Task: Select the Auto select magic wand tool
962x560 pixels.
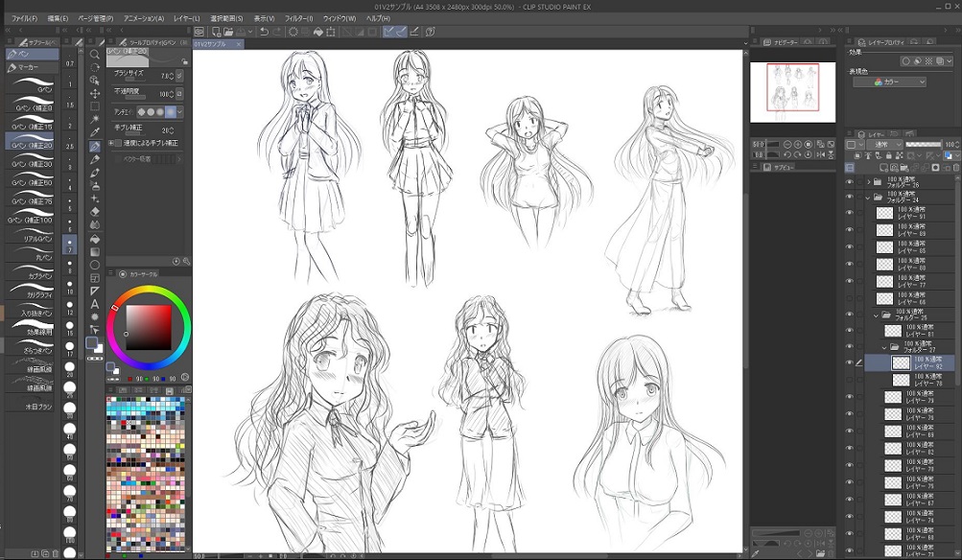Action: [95, 119]
